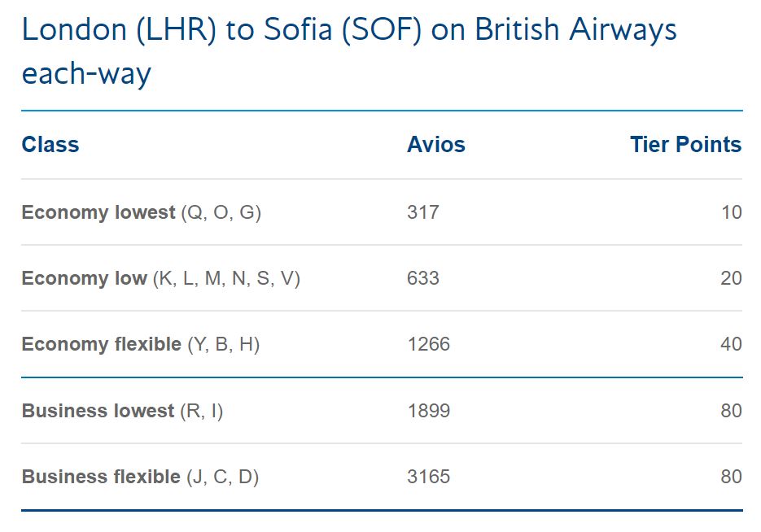Click the 20 tier points value
761x532 pixels.
click(x=732, y=278)
